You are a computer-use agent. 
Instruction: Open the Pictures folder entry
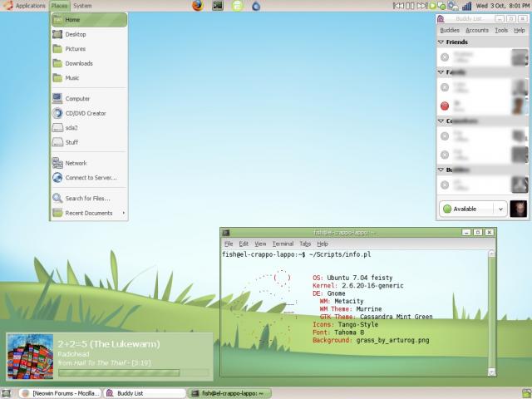[x=89, y=49]
